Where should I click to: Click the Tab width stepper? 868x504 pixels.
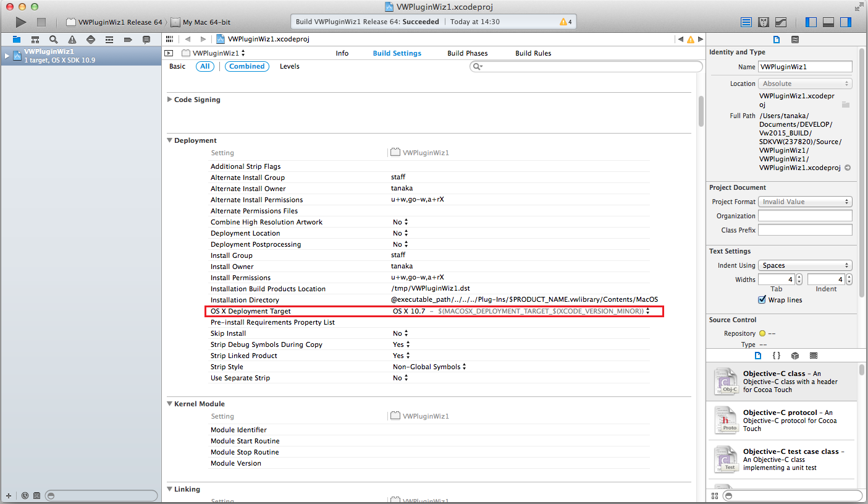[x=799, y=280]
